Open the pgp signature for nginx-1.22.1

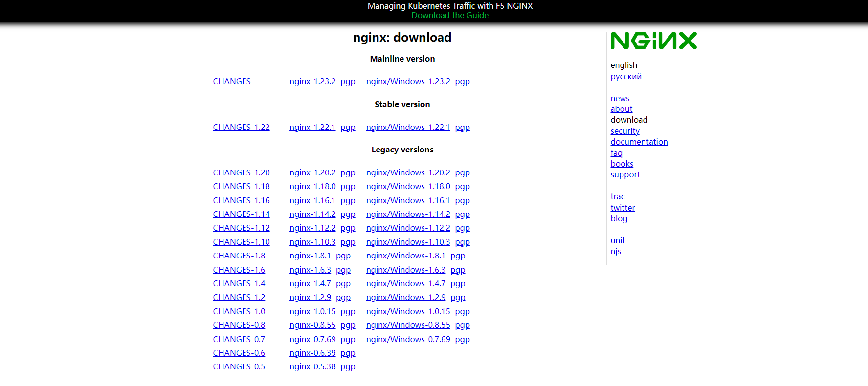348,127
